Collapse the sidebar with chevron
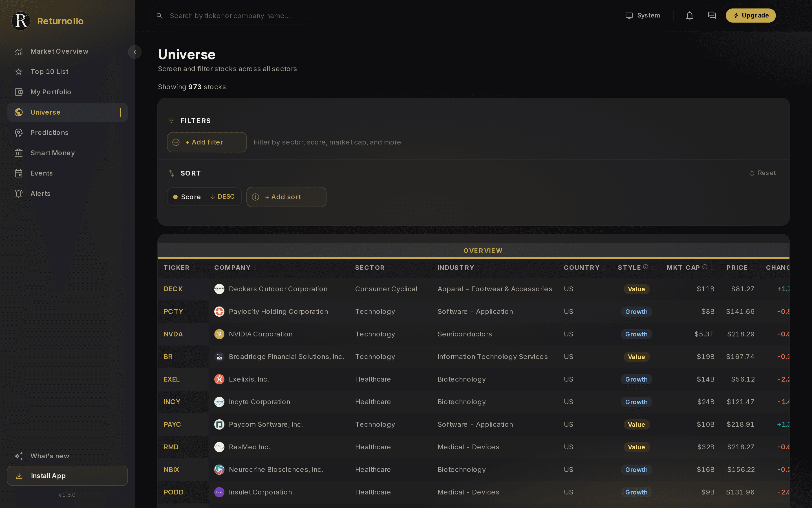The width and height of the screenshot is (812, 508). pyautogui.click(x=134, y=52)
